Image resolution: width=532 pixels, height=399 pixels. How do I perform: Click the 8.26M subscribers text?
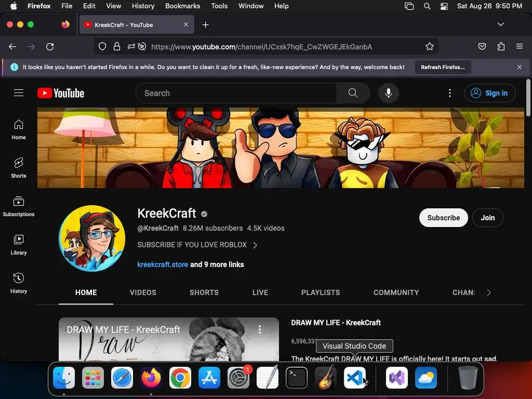click(x=212, y=229)
